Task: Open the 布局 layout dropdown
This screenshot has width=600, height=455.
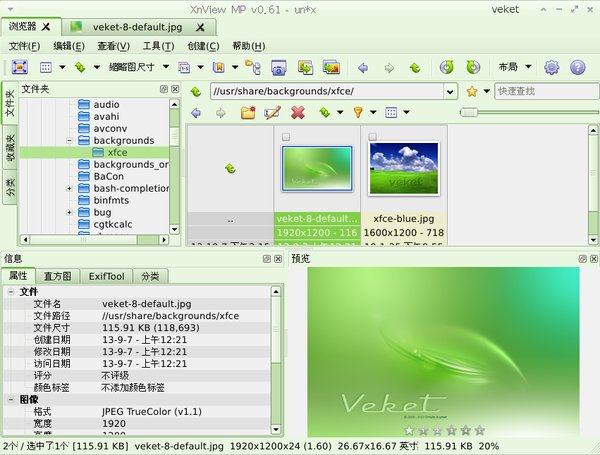Action: [515, 67]
